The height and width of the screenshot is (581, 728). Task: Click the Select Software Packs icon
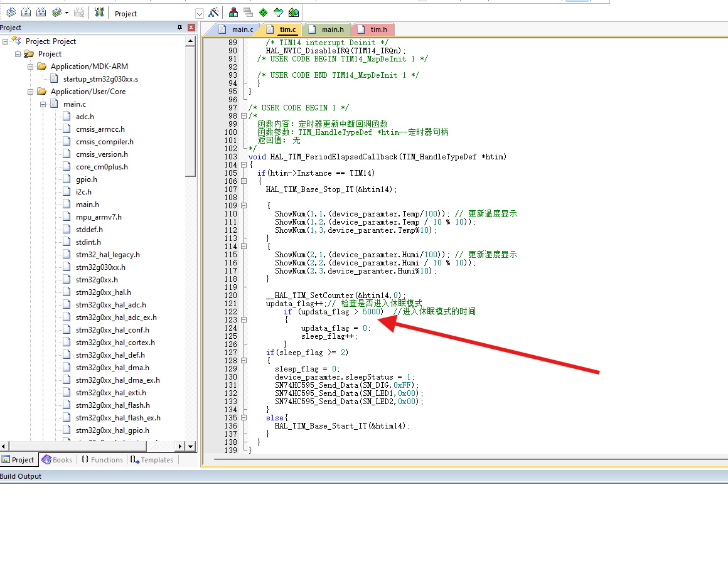point(279,13)
